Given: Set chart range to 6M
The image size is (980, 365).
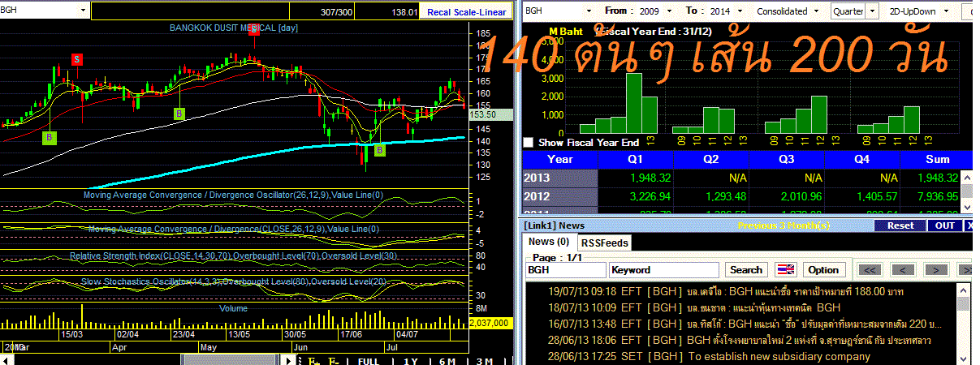Looking at the screenshot, I should click(447, 360).
